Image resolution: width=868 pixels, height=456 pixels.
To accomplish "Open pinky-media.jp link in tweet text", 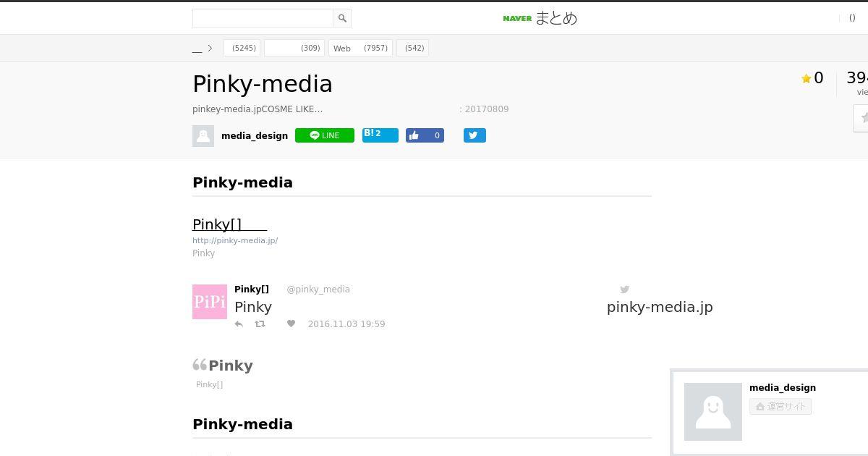I will tap(660, 307).
